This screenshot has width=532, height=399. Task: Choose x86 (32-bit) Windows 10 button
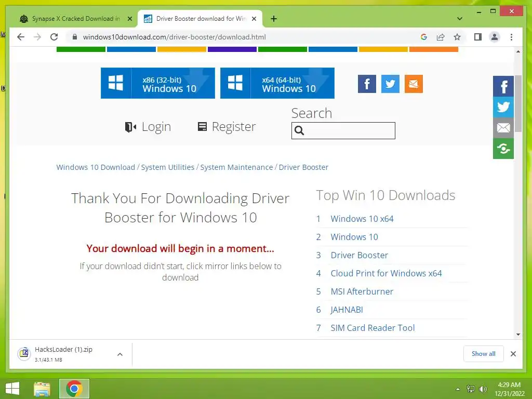pyautogui.click(x=158, y=83)
